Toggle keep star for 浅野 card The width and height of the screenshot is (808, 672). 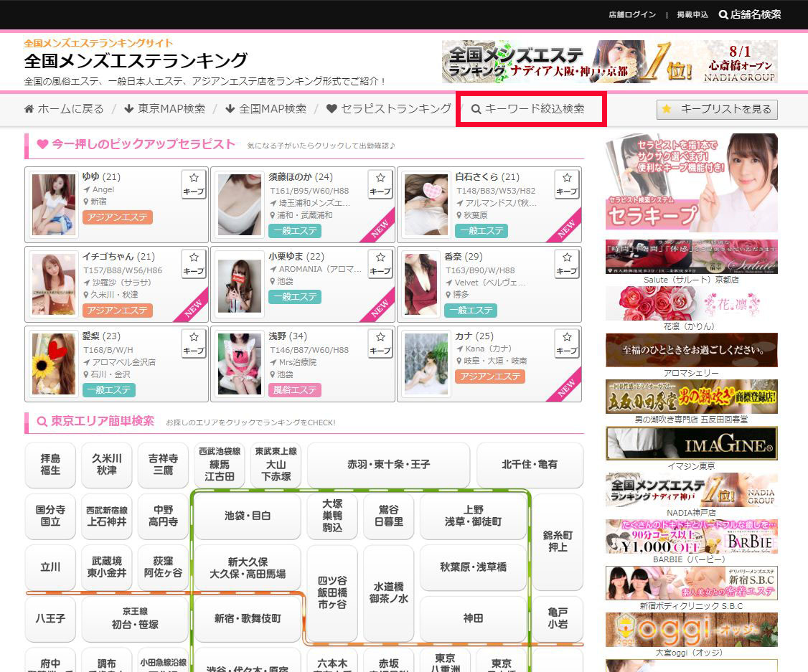(380, 344)
